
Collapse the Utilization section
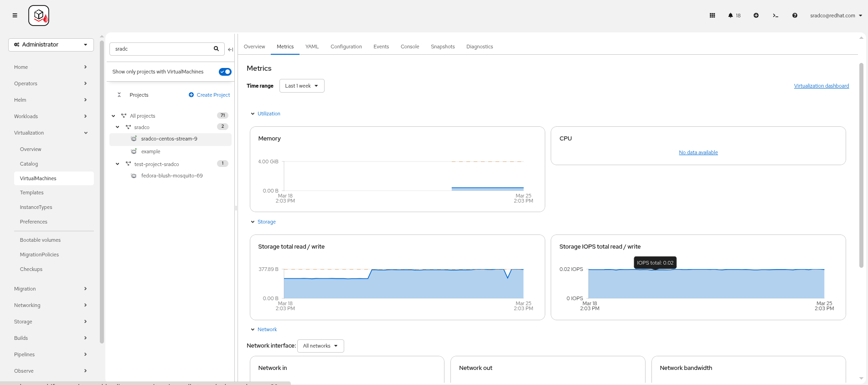click(253, 114)
